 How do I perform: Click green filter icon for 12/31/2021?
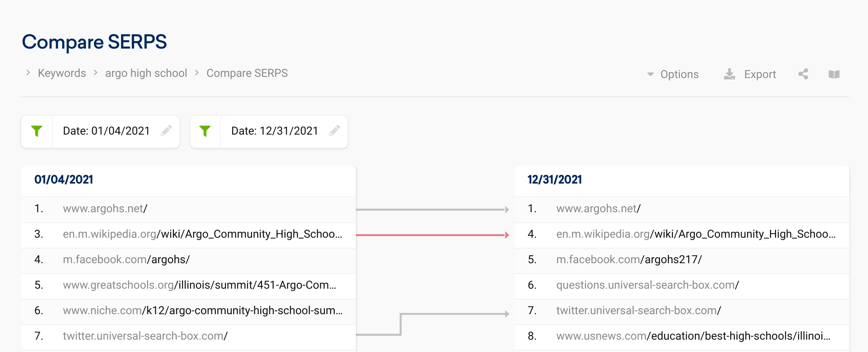click(x=205, y=131)
